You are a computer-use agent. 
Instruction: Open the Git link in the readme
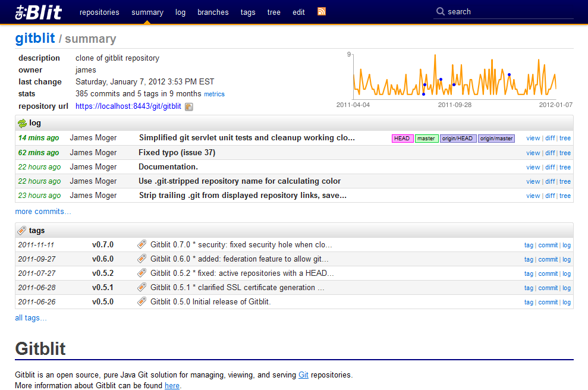tap(303, 375)
